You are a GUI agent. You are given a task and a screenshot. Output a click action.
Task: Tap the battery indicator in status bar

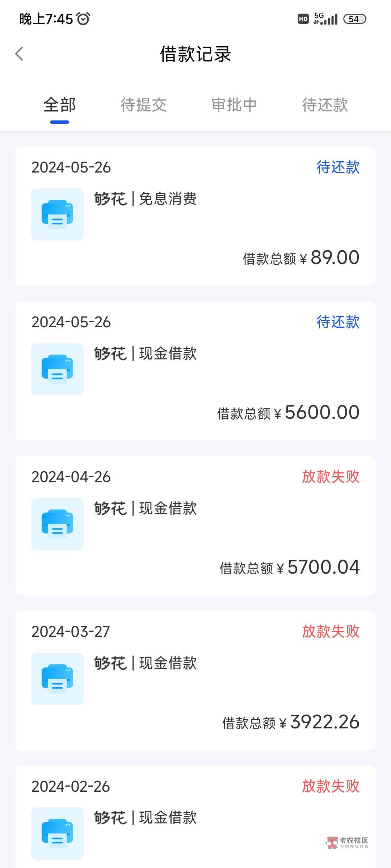pyautogui.click(x=354, y=19)
